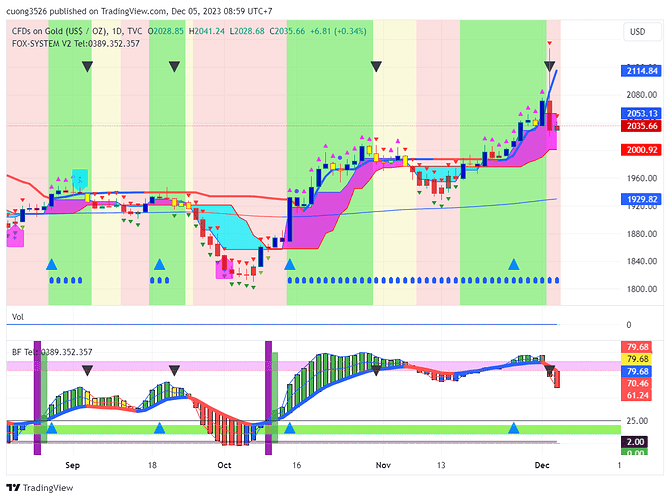This screenshot has height=500, width=671.
Task: Click the 70.46 oscillator value label
Action: click(637, 383)
